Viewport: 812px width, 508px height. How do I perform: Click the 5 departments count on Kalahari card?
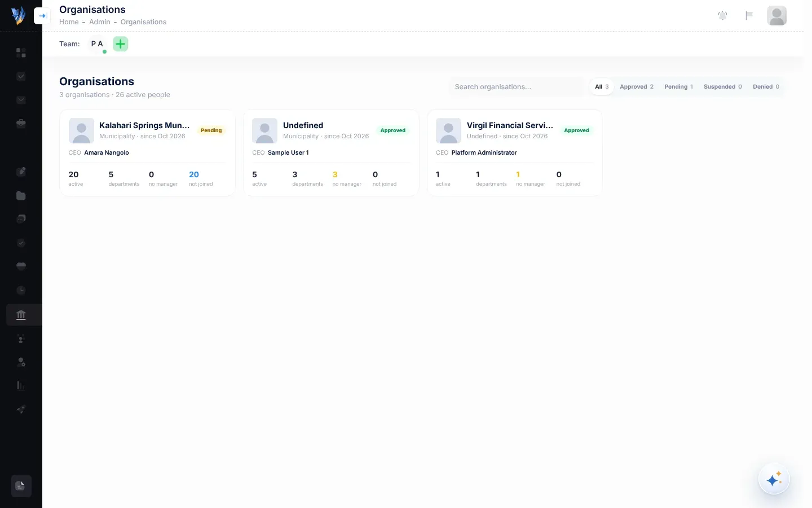click(111, 175)
